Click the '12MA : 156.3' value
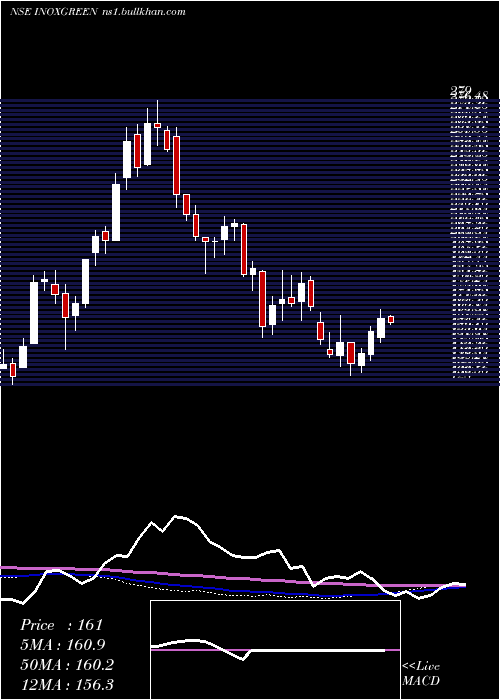The image size is (500, 700). (x=67, y=684)
